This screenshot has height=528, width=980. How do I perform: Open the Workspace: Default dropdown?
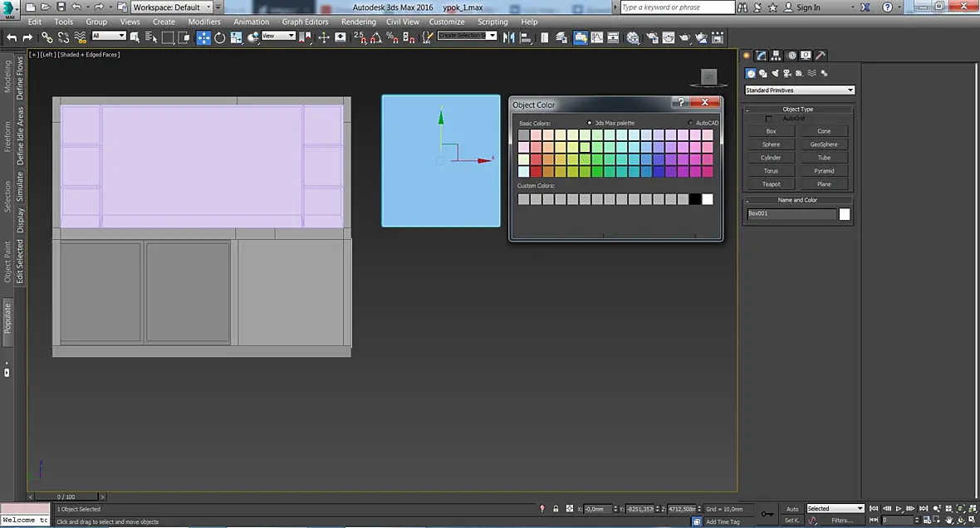click(x=172, y=7)
